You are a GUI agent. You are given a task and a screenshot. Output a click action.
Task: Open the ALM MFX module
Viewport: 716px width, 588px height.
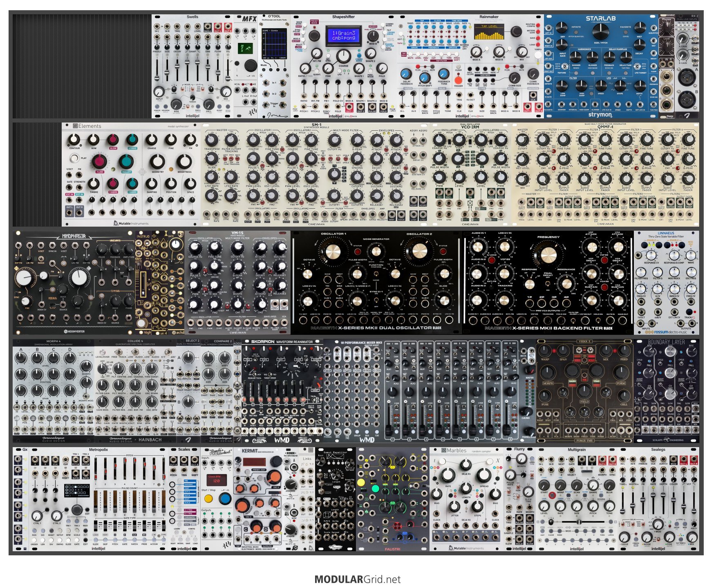(x=246, y=67)
